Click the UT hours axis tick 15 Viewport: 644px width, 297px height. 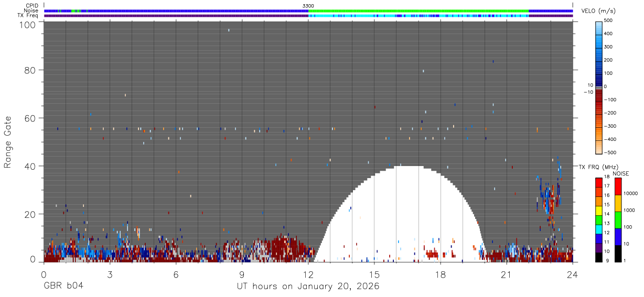pos(374,273)
